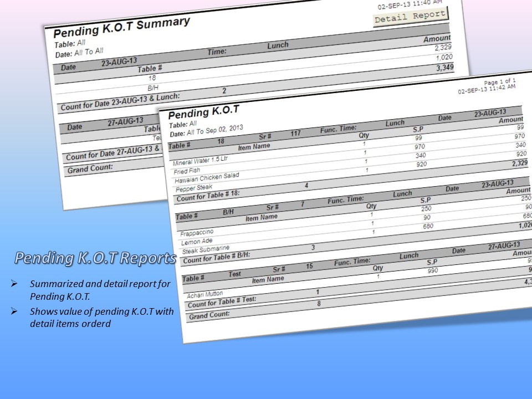Viewport: 532px width, 399px height.
Task: Click the 'Pending K.O.T' detail report title
Action: coord(203,112)
